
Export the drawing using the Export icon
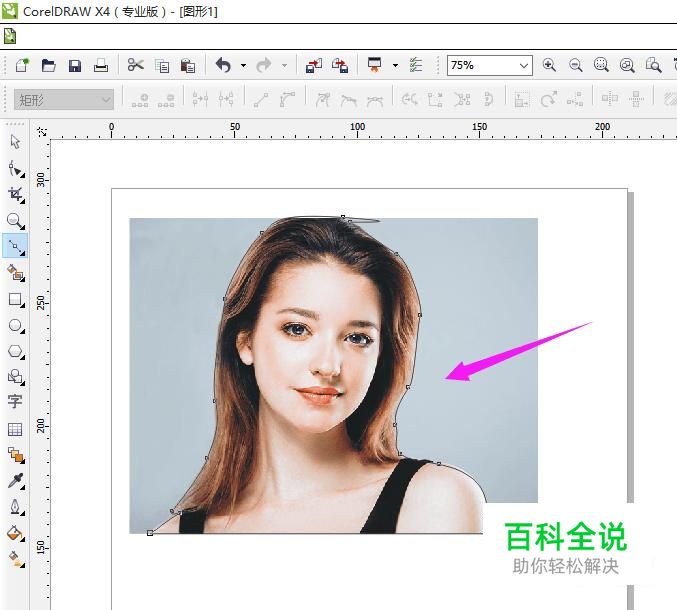pos(340,66)
